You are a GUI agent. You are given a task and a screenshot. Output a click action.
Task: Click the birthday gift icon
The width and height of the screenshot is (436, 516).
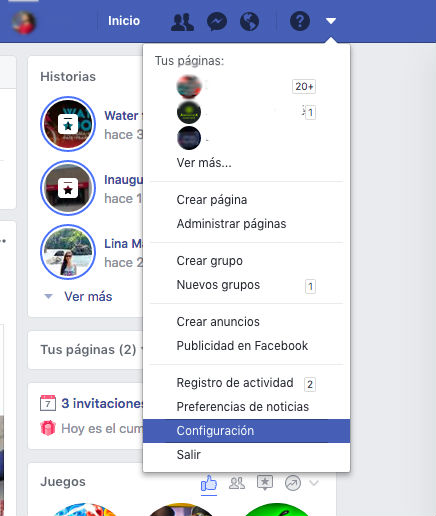pos(48,428)
